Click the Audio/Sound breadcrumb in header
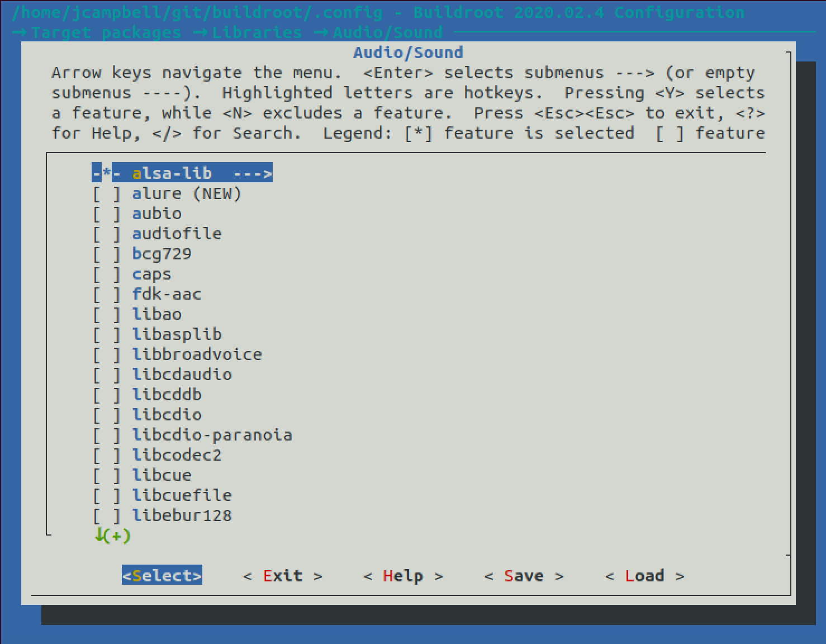Image resolution: width=826 pixels, height=644 pixels. [388, 32]
